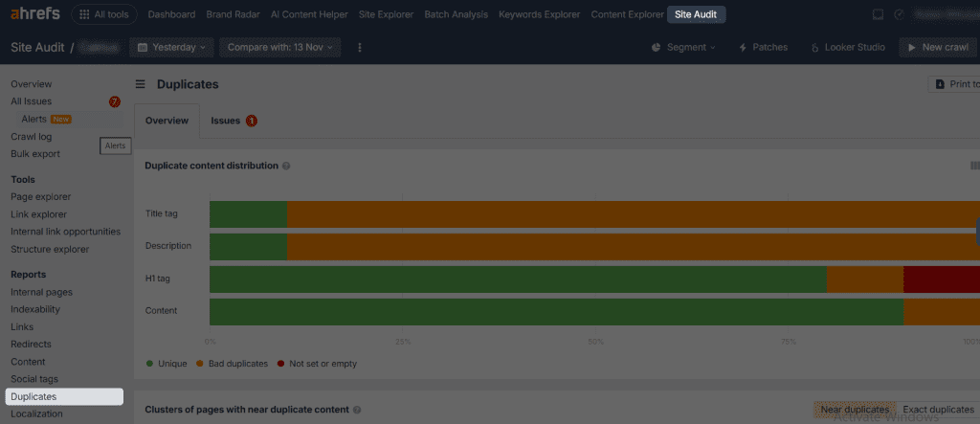The height and width of the screenshot is (424, 980).
Task: Start a New crawl
Action: pyautogui.click(x=939, y=48)
